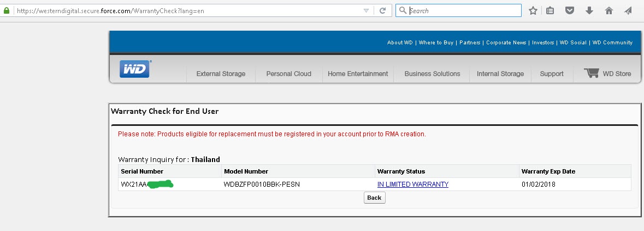
Task: Follow the Where to Buy link
Action: tap(436, 43)
